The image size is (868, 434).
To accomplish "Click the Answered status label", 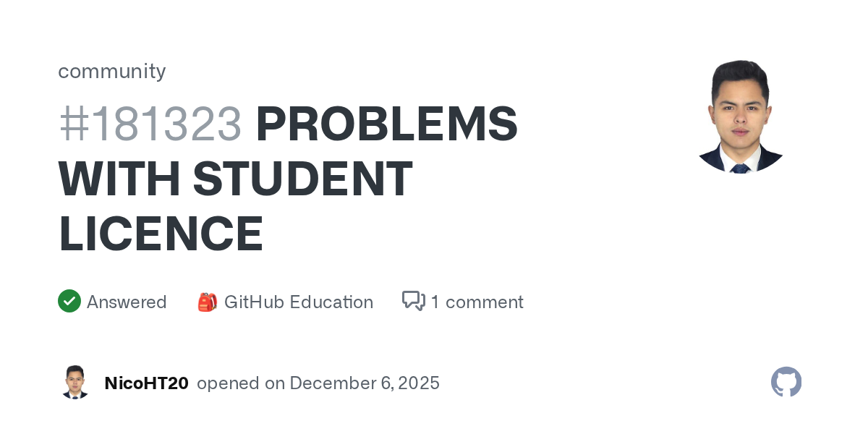I will 127,302.
